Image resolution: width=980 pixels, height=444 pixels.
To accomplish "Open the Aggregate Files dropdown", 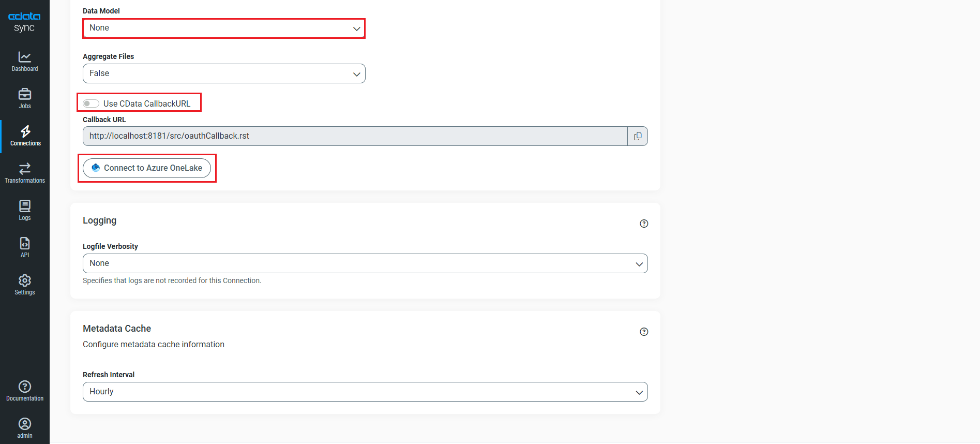I will pyautogui.click(x=224, y=73).
